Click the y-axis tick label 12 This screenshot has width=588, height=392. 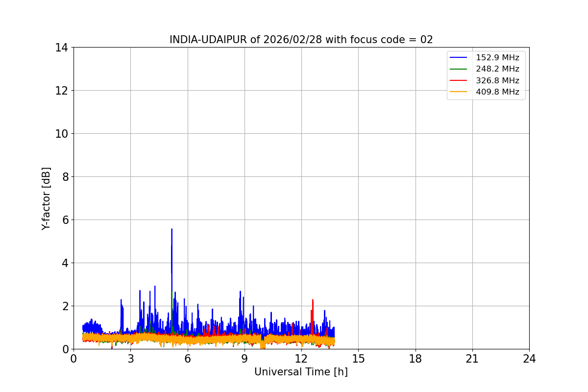[61, 91]
